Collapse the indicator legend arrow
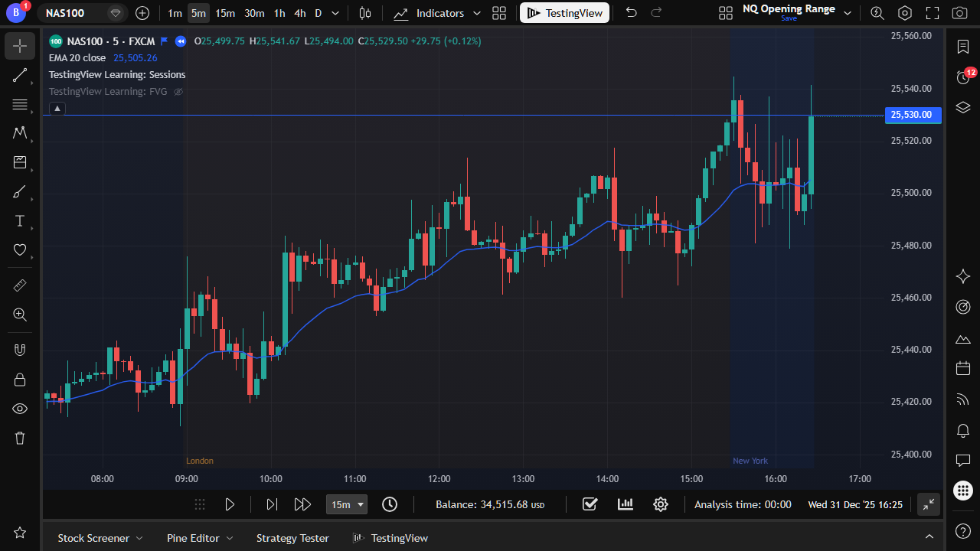The height and width of the screenshot is (551, 980). tap(57, 109)
